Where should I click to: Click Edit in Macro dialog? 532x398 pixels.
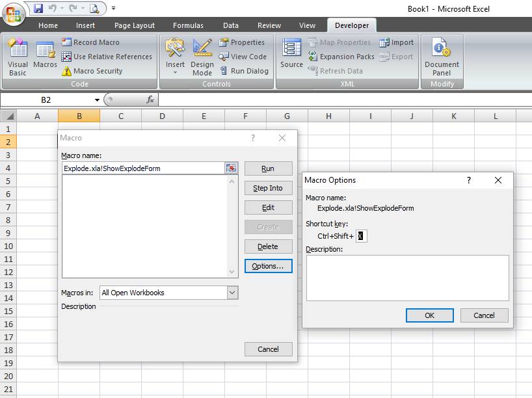[268, 207]
